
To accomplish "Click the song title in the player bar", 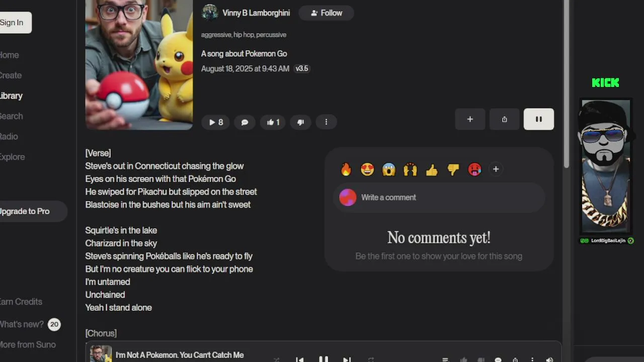I will click(x=180, y=355).
